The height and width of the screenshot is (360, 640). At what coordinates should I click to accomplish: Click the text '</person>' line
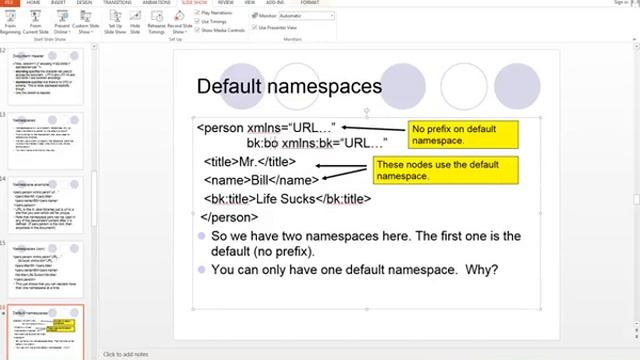point(229,217)
